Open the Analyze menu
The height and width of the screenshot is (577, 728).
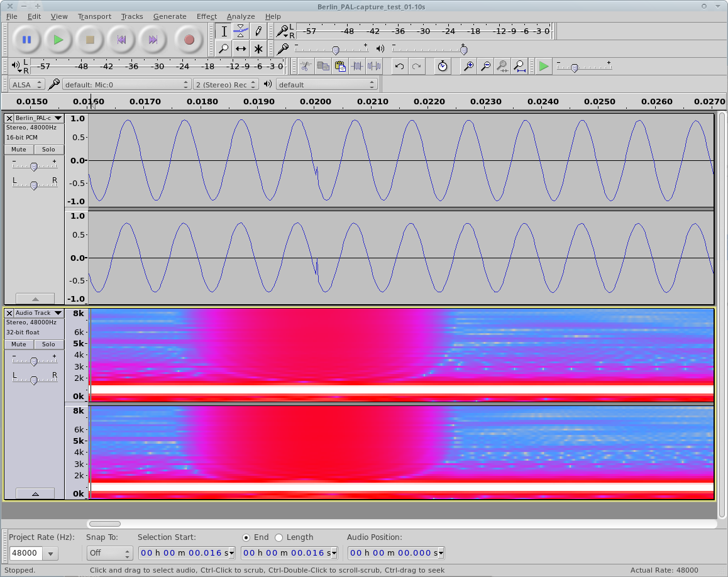241,16
